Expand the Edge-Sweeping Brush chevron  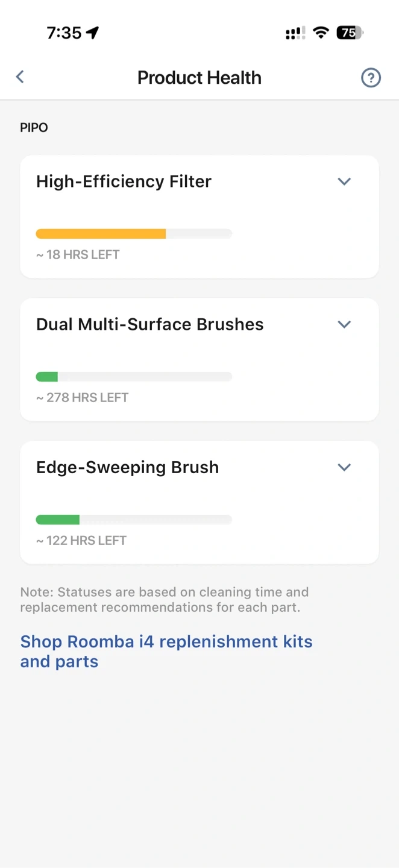click(x=344, y=467)
